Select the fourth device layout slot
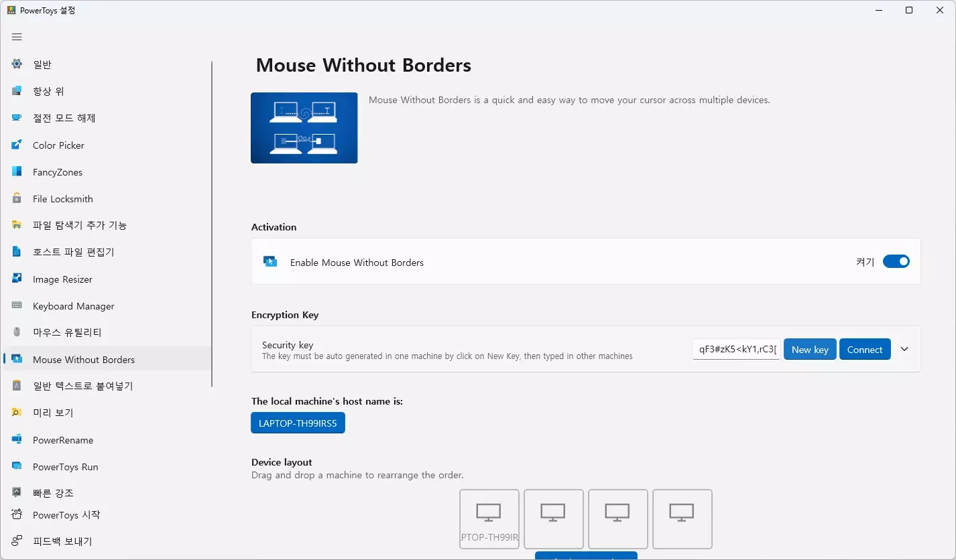Screen dimensions: 956x560 coord(682,519)
